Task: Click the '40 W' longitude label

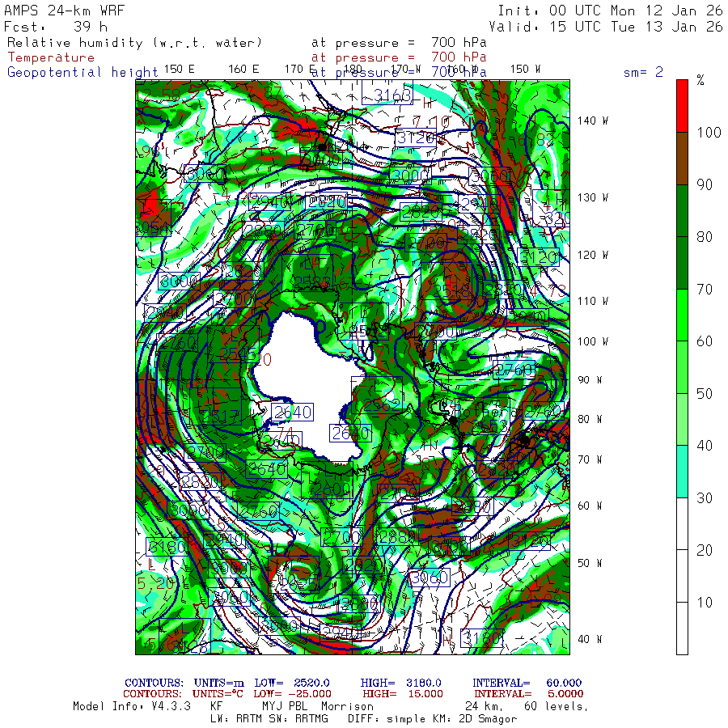Action: (x=590, y=639)
